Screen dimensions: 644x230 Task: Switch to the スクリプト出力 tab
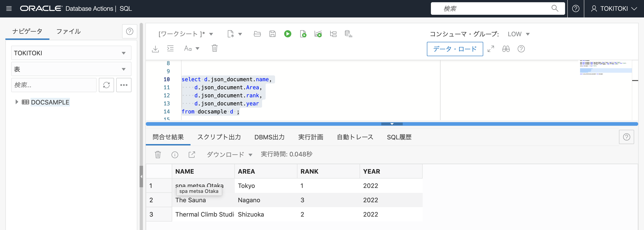coord(219,137)
